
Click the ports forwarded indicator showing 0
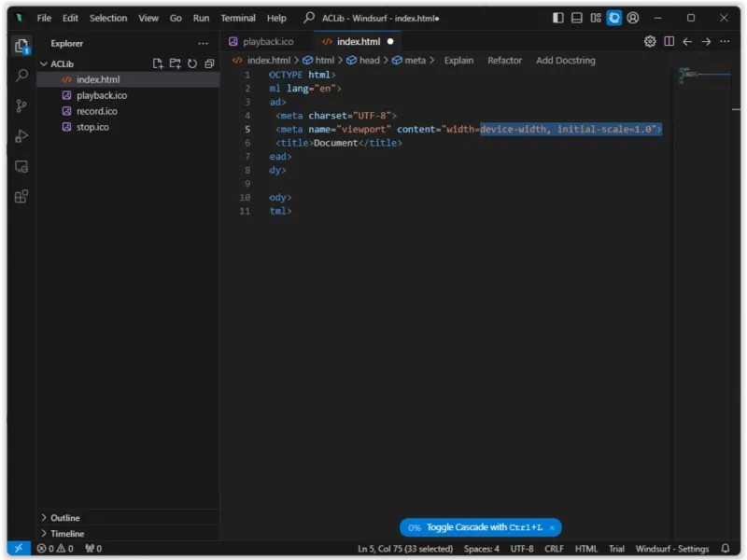93,549
